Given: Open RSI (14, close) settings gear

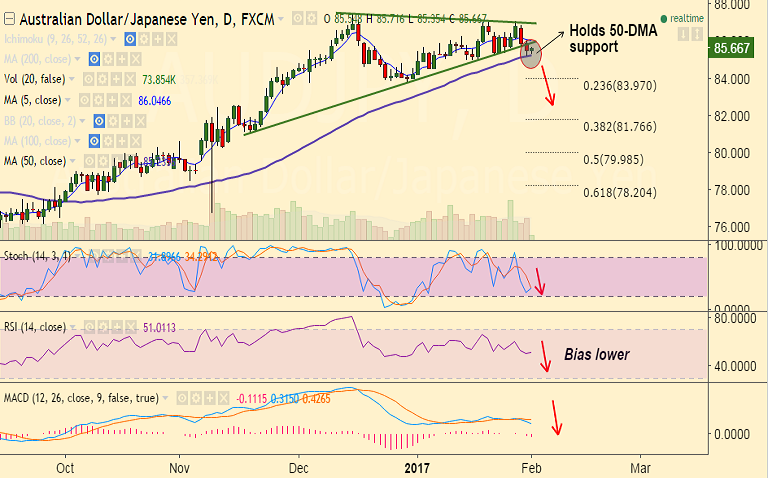Looking at the screenshot, I should tap(103, 327).
